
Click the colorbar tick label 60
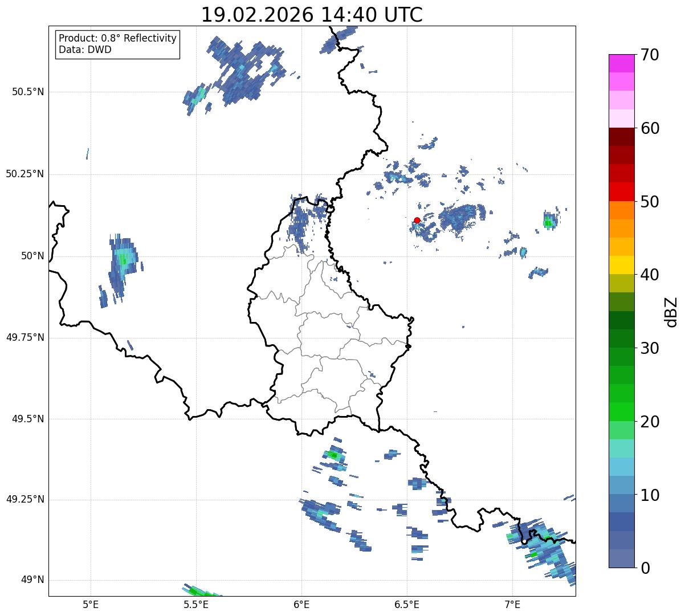650,128
